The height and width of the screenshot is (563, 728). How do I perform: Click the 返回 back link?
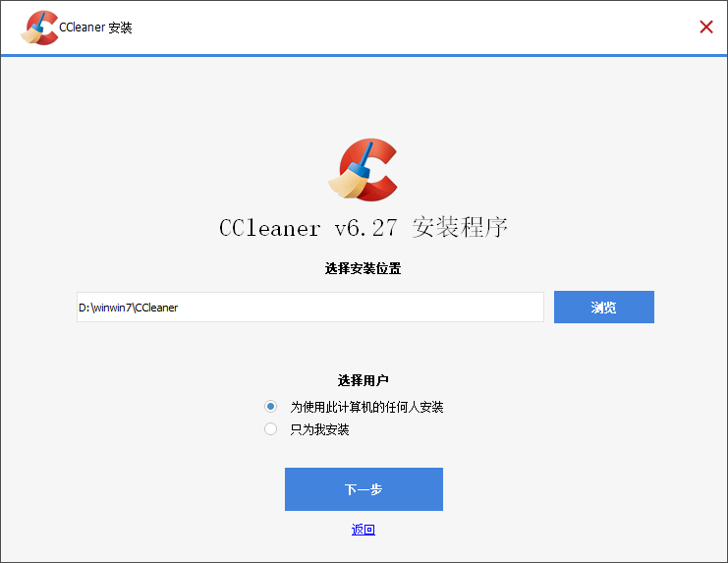(x=364, y=530)
